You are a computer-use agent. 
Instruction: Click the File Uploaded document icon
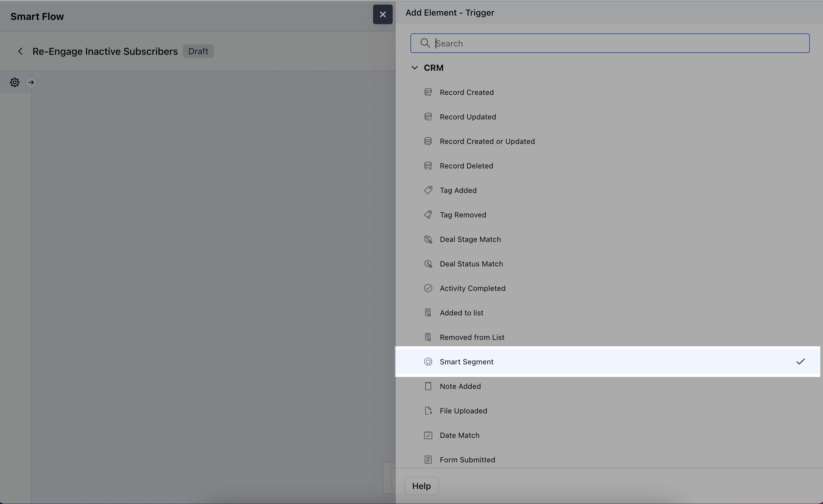coord(428,411)
